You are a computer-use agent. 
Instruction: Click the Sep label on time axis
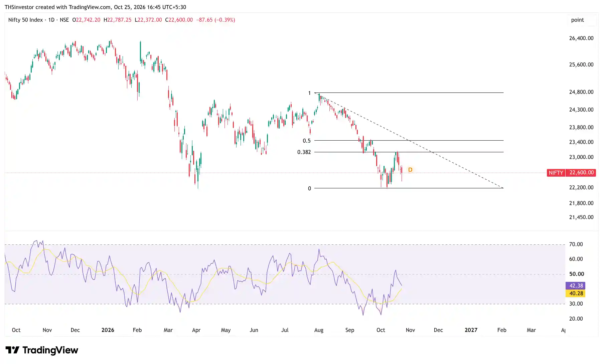[350, 330]
